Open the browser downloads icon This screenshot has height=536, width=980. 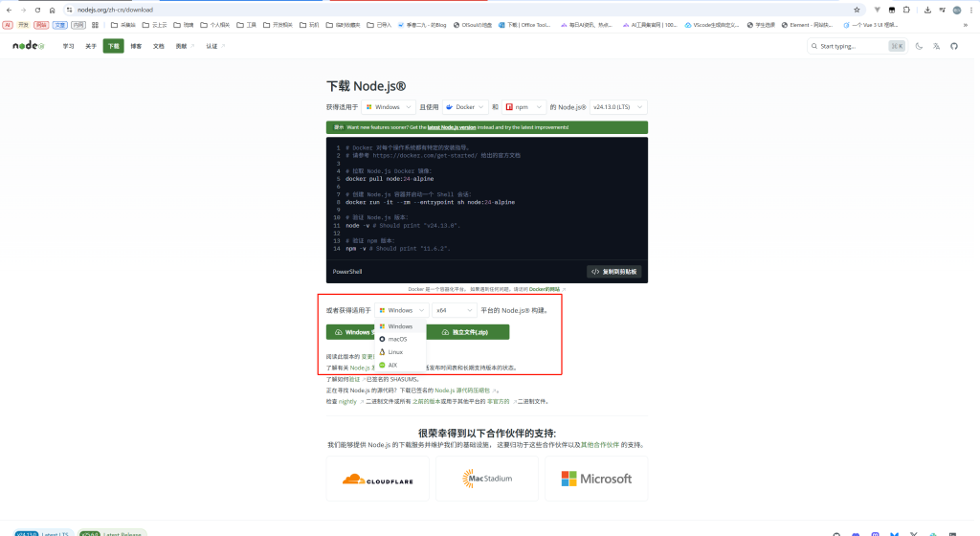[927, 10]
